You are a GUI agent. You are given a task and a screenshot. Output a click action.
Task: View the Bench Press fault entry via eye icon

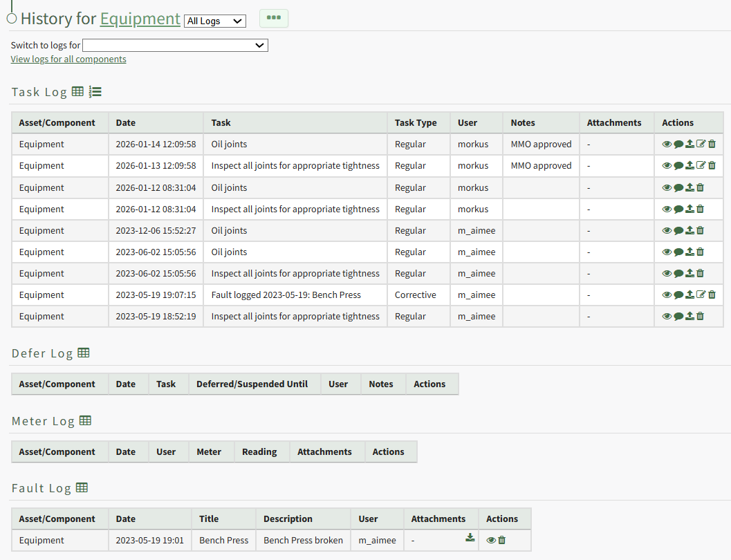click(x=491, y=541)
